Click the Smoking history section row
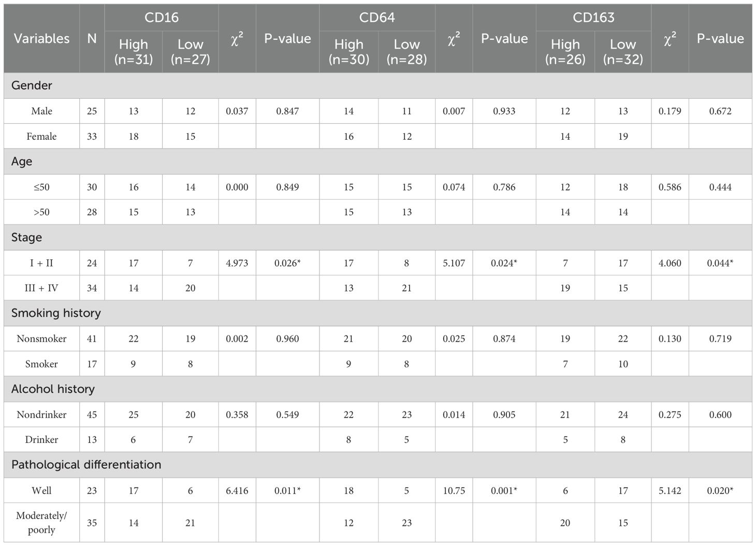This screenshot has height=546, width=756. pos(56,313)
